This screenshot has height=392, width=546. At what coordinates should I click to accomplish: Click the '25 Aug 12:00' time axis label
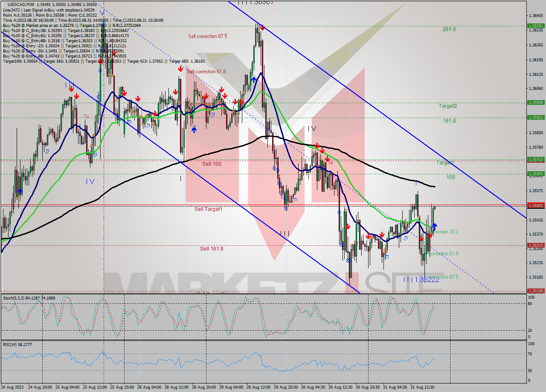(94, 387)
